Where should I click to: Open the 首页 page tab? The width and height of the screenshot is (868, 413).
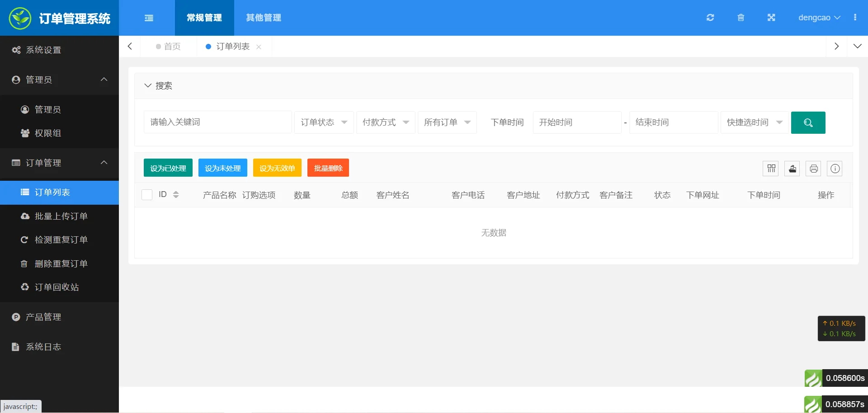[169, 47]
